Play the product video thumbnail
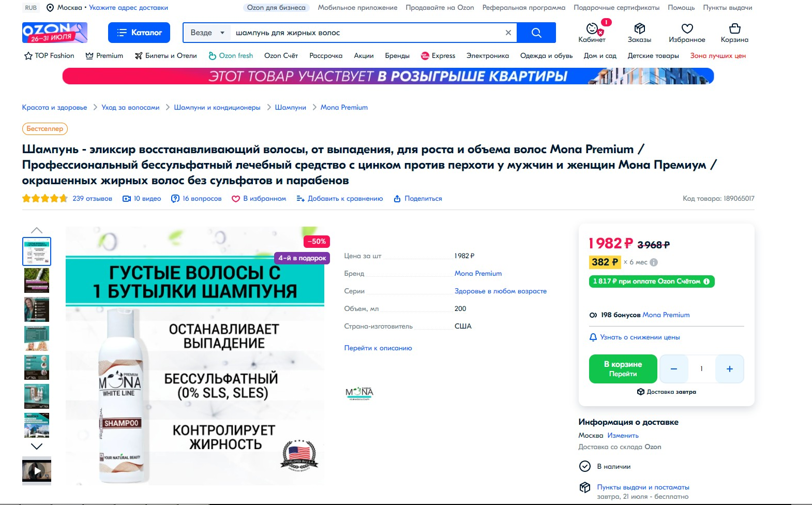This screenshot has height=505, width=812. click(37, 471)
